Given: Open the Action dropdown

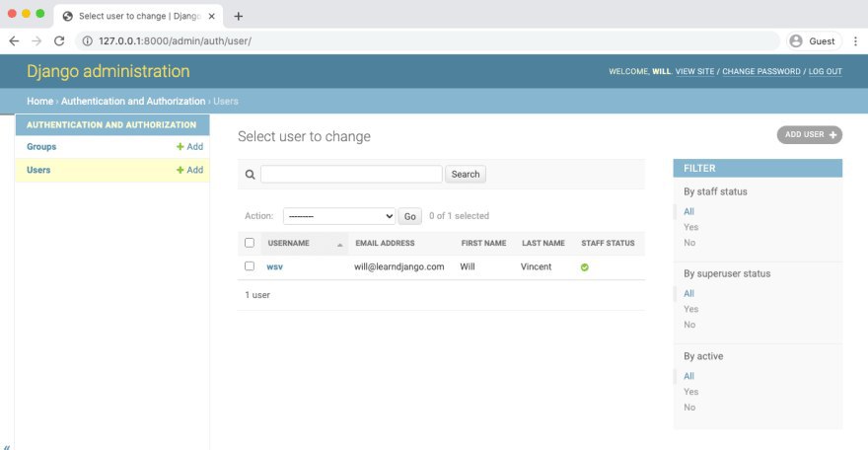Looking at the screenshot, I should point(339,216).
